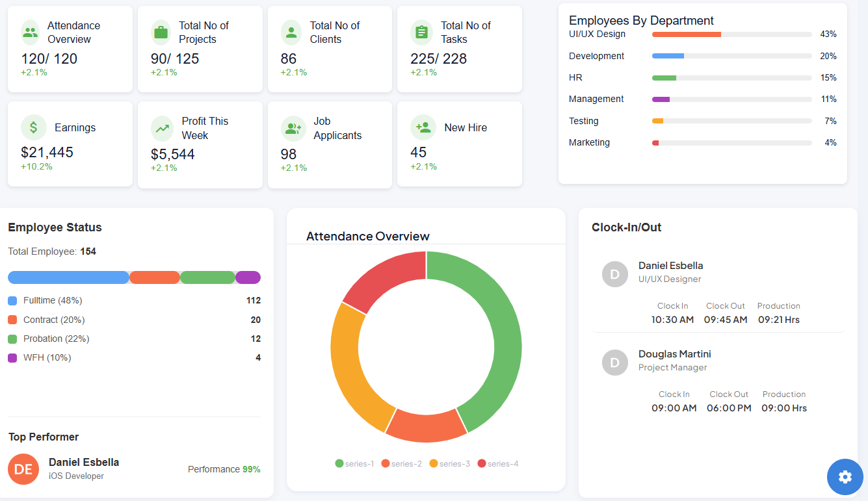The width and height of the screenshot is (868, 501).
Task: Select the Job Applicants group icon
Action: coord(293,127)
